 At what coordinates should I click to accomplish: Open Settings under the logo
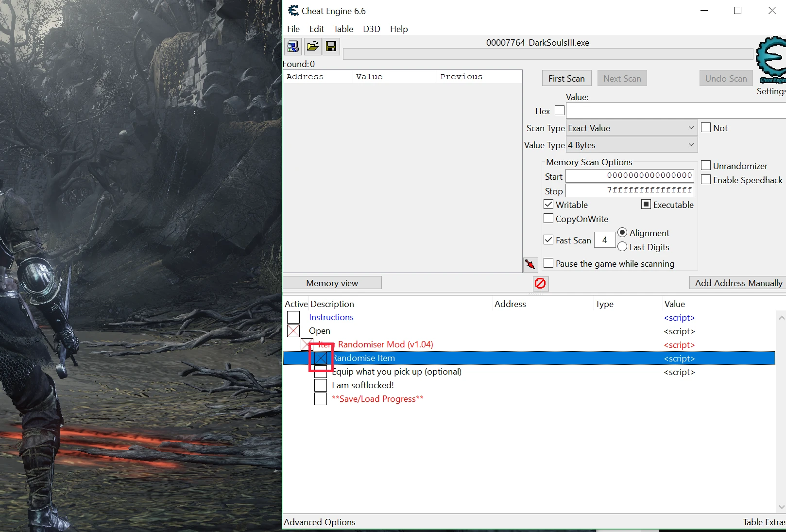click(771, 91)
